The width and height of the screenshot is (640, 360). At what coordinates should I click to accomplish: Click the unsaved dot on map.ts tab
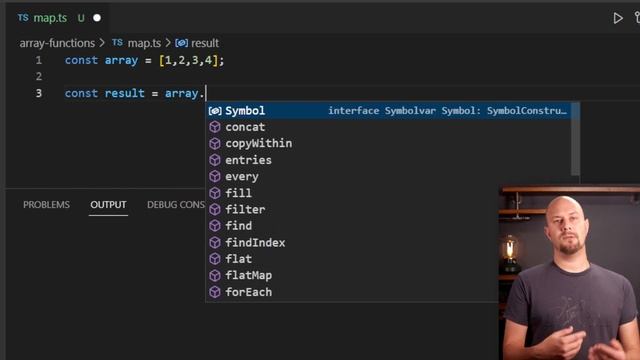[97, 18]
